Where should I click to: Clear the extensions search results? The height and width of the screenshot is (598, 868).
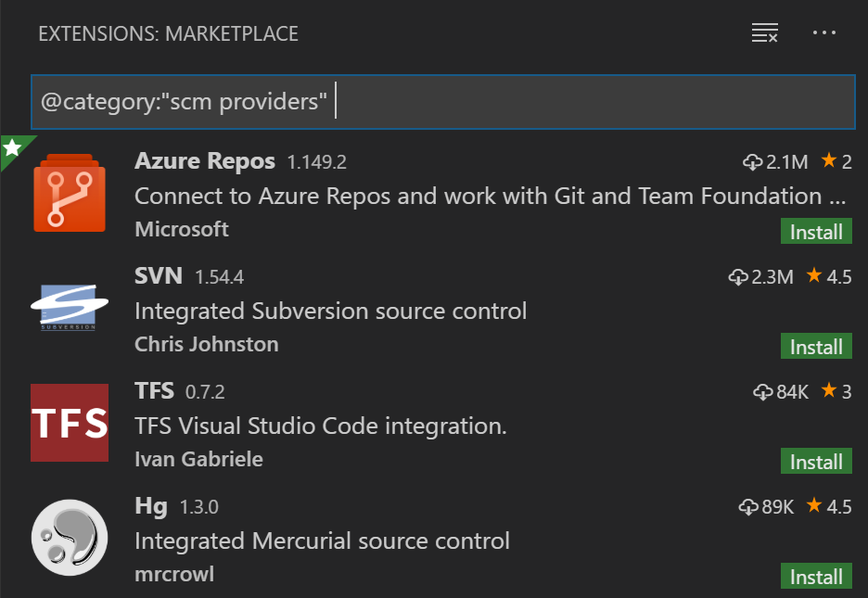764,32
